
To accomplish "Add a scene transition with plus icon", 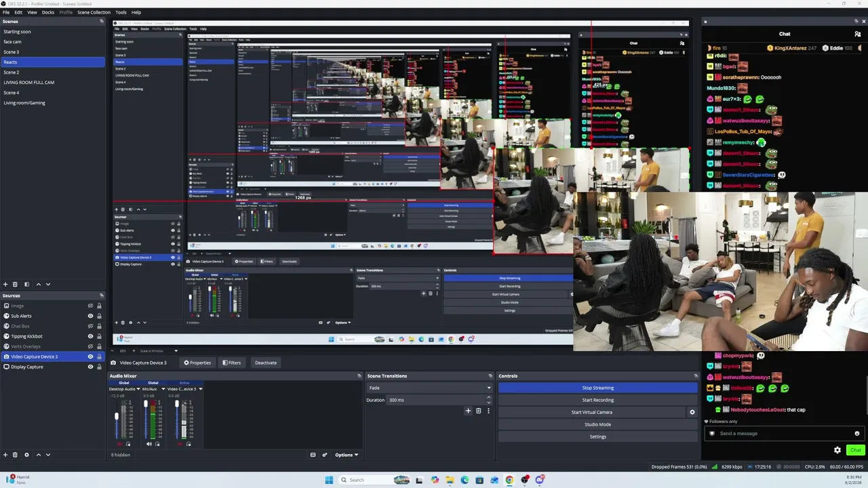I will click(x=468, y=411).
